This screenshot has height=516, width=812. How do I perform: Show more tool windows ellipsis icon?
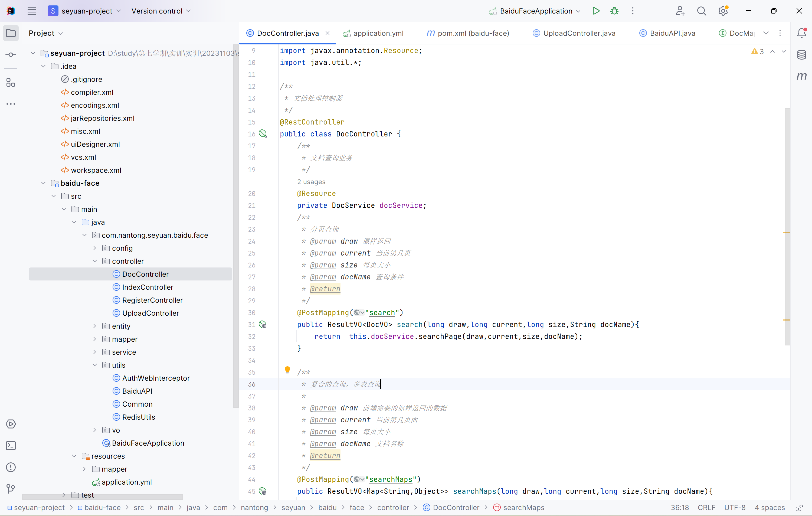tap(11, 104)
